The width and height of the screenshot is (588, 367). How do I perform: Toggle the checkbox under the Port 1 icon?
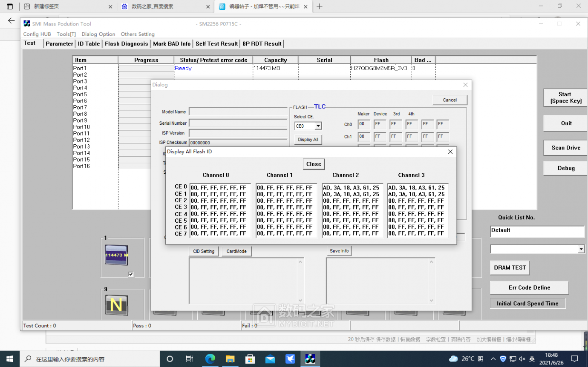click(x=131, y=274)
